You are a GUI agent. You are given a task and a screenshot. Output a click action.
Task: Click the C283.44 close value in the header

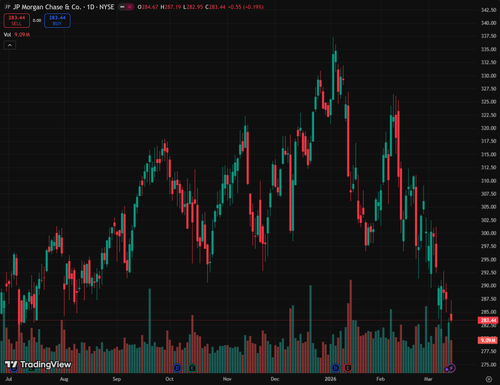(215, 7)
